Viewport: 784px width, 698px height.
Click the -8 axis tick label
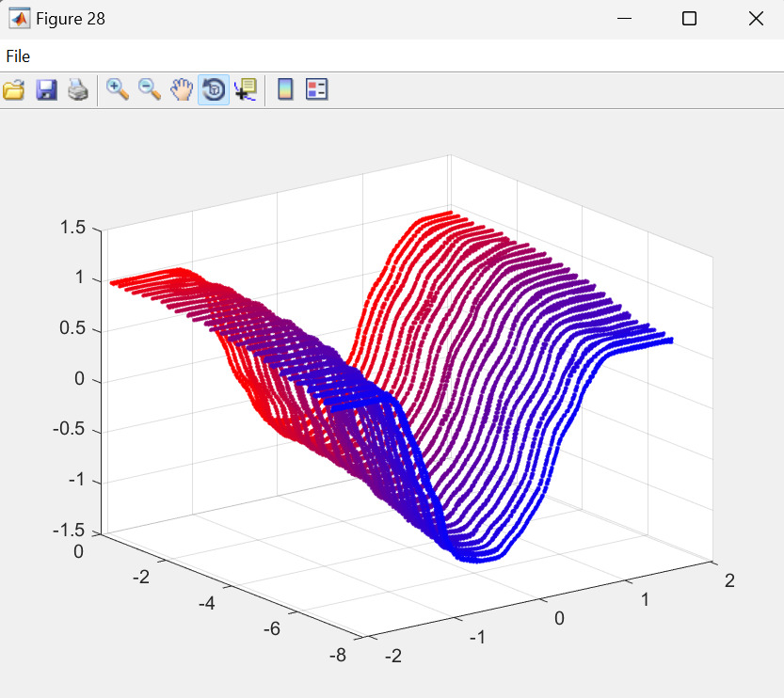[336, 656]
